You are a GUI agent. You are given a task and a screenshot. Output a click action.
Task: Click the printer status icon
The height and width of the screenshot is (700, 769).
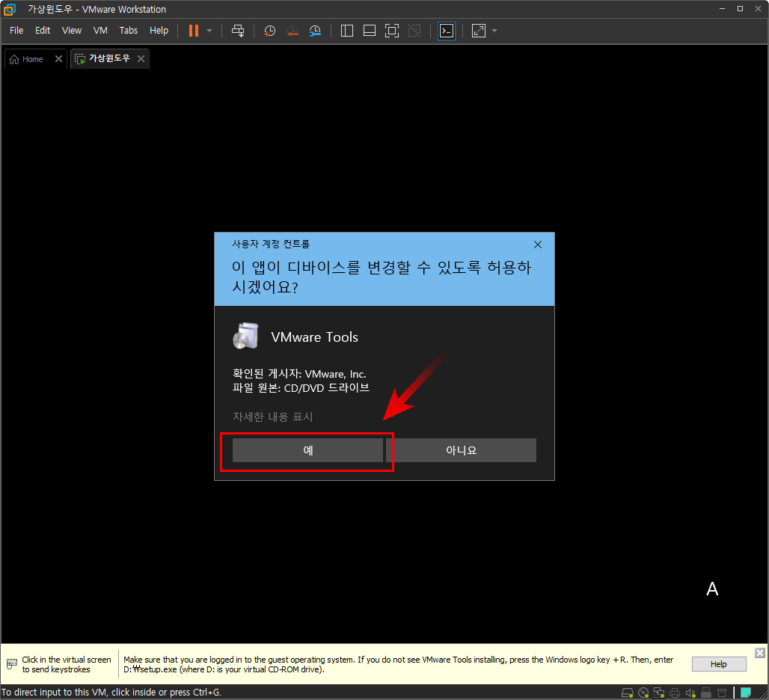tap(675, 693)
